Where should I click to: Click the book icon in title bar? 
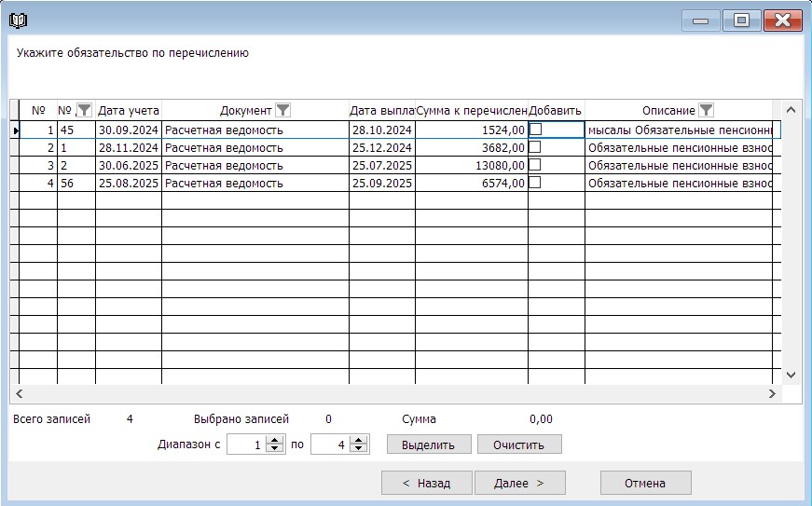17,20
